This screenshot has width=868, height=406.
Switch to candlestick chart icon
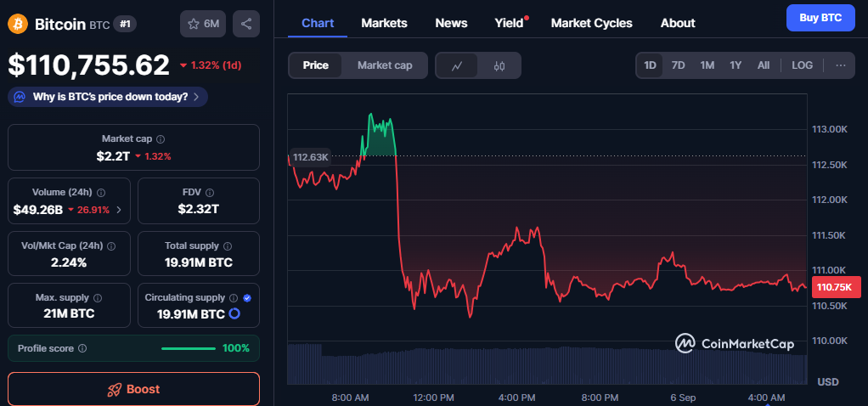pyautogui.click(x=499, y=66)
